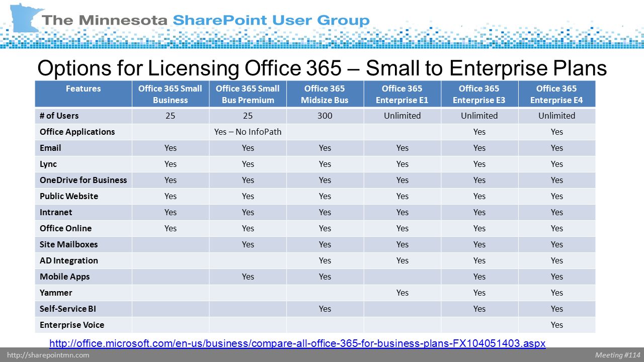Select Office 365 Midsize Bus header
This screenshot has height=362, width=644.
325,94
